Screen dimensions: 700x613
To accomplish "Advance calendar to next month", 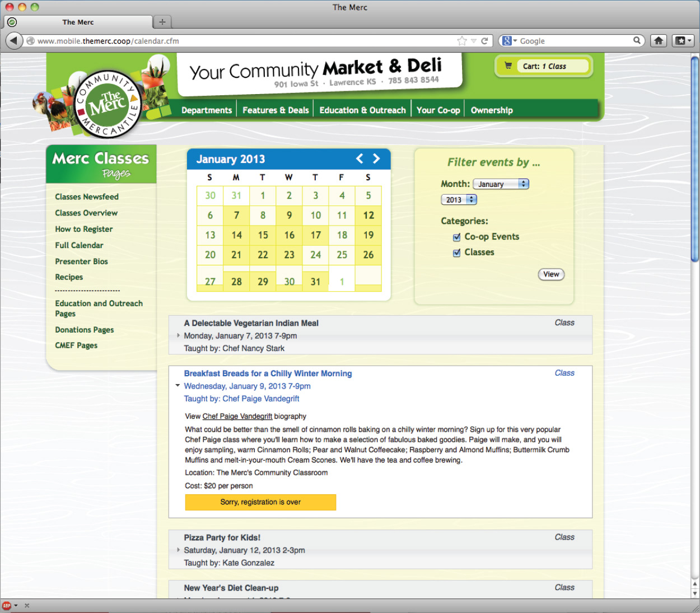I will pos(376,159).
